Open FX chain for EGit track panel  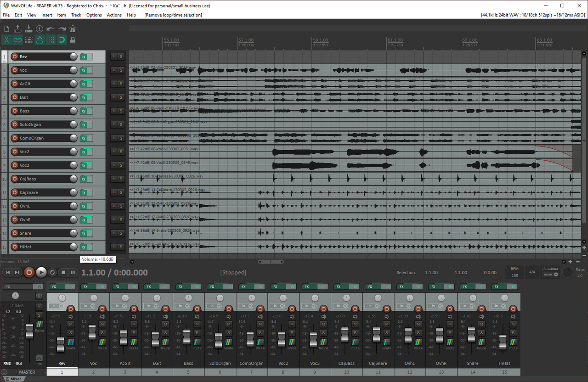click(84, 97)
